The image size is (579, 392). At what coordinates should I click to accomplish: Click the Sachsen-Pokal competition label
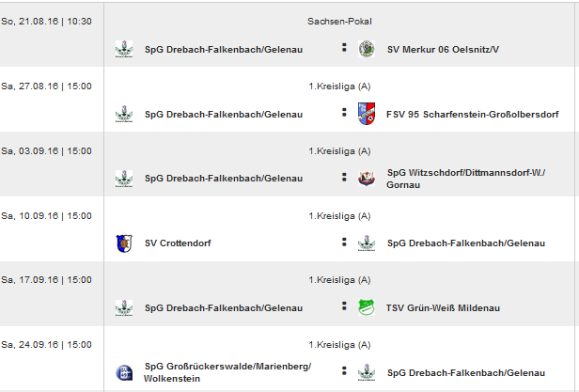pos(339,22)
